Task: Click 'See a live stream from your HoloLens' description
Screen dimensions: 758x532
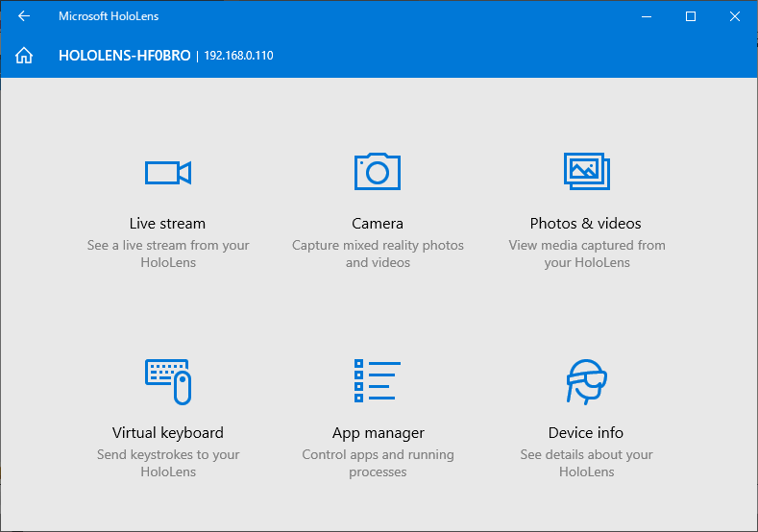Action: coord(168,254)
